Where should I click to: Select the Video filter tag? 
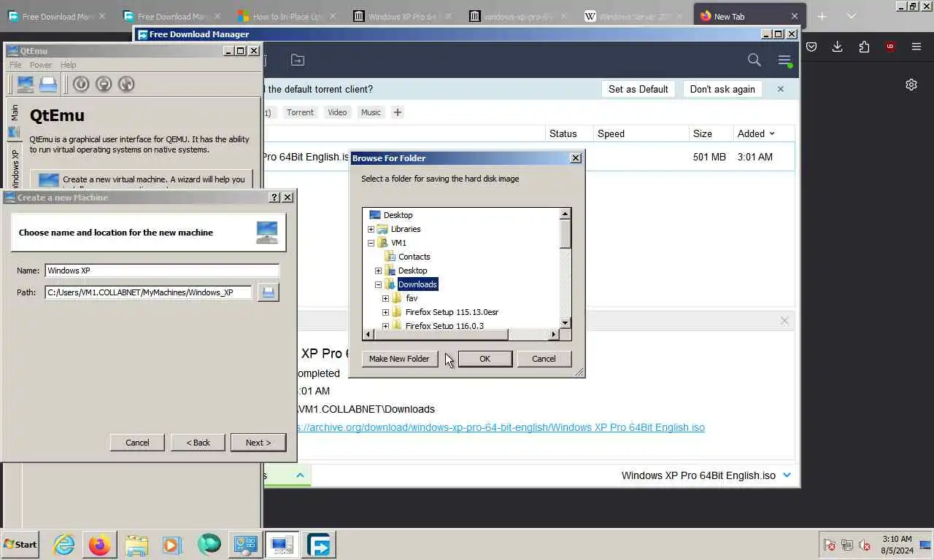pos(337,112)
